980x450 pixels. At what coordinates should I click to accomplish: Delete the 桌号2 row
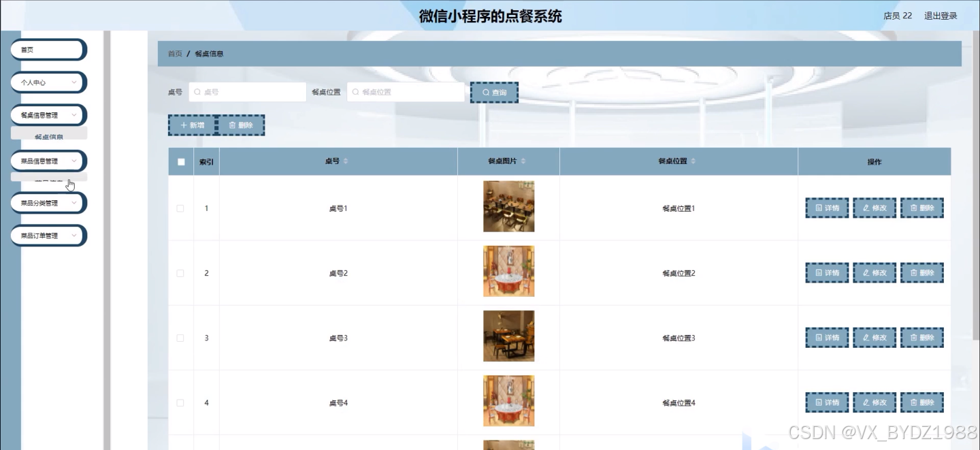pyautogui.click(x=922, y=273)
